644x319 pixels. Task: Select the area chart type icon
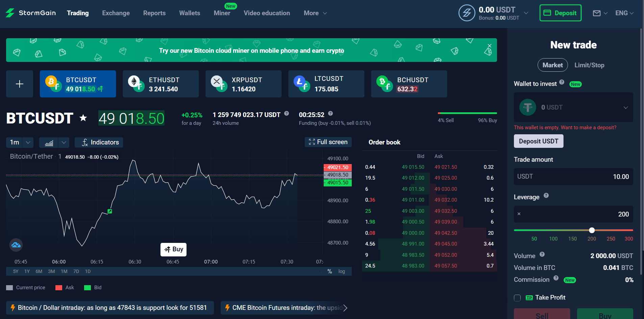49,142
